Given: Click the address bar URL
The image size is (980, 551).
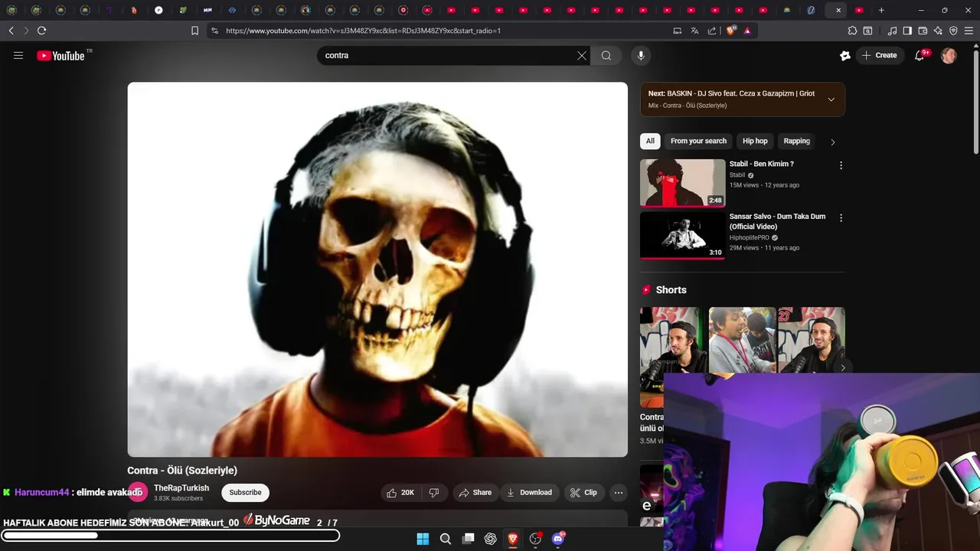Looking at the screenshot, I should [x=363, y=31].
